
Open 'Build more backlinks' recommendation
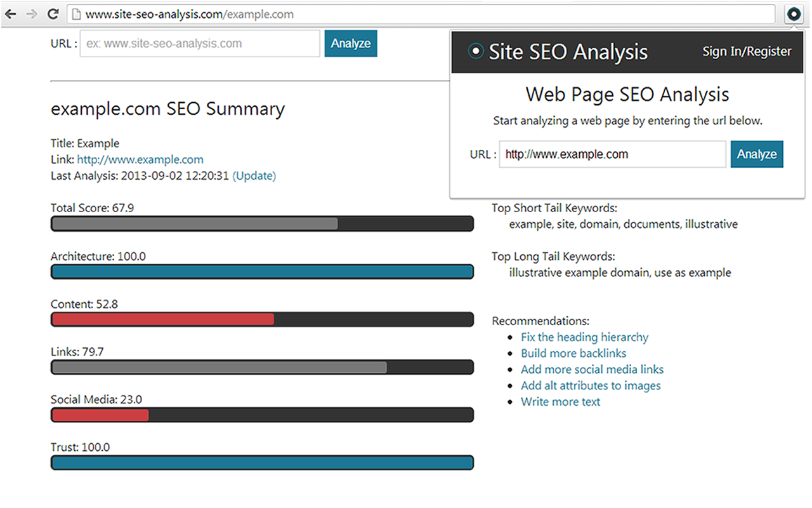(573, 353)
